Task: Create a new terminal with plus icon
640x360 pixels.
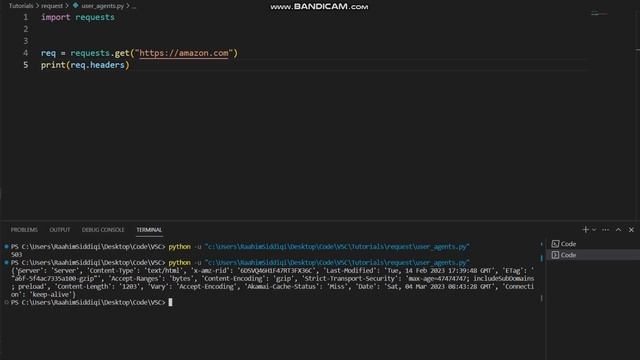Action: (x=585, y=230)
